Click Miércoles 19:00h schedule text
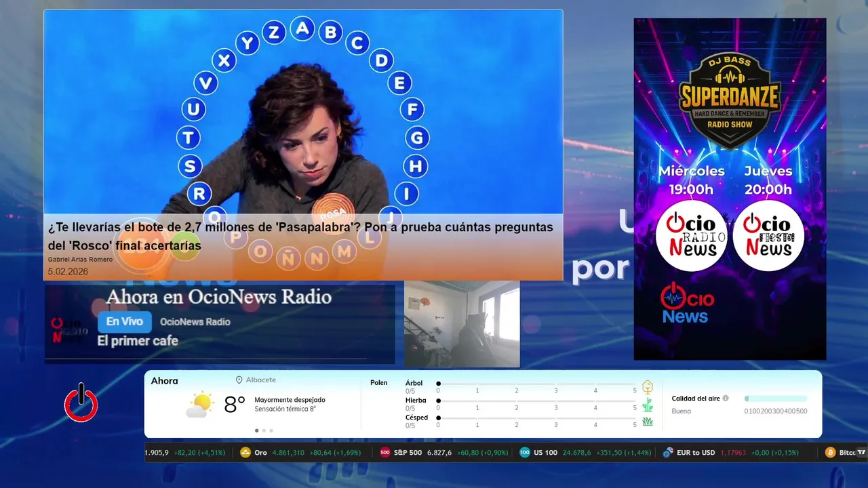 (x=691, y=180)
